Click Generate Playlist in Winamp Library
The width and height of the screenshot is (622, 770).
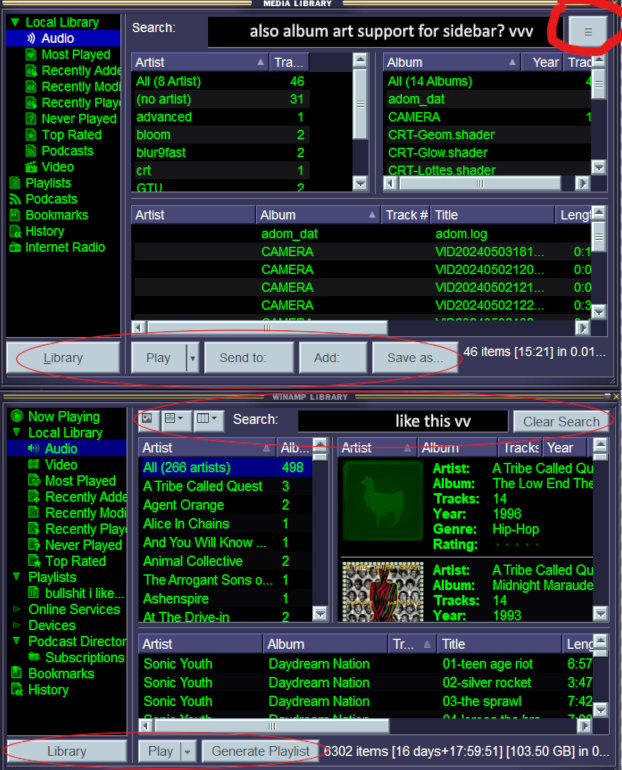click(260, 751)
